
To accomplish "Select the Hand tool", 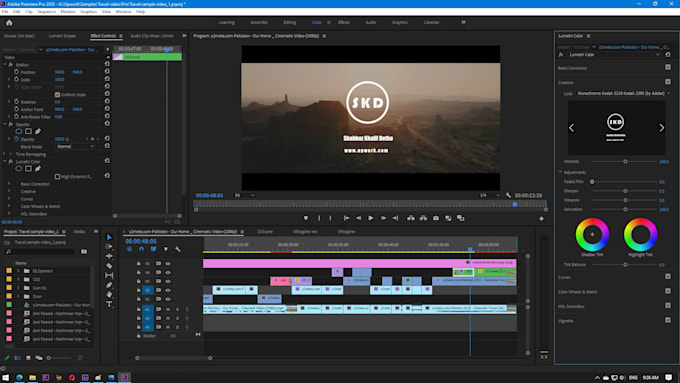I will click(x=109, y=295).
